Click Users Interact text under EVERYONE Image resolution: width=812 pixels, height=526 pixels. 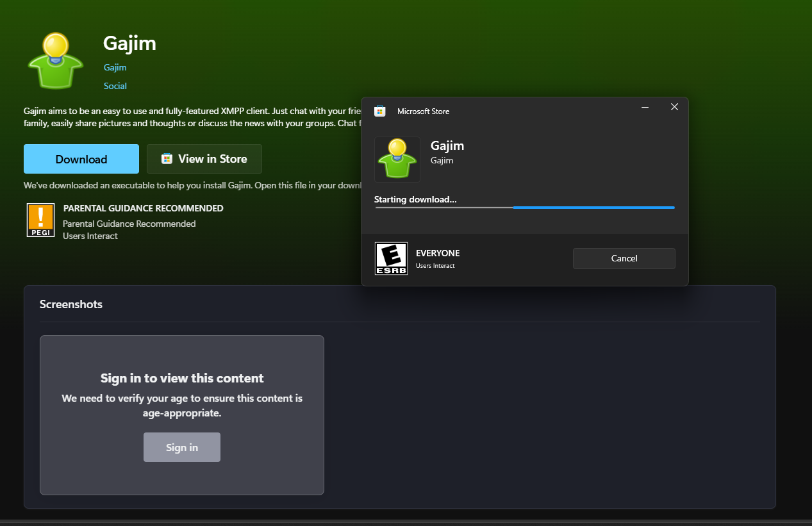[435, 266]
